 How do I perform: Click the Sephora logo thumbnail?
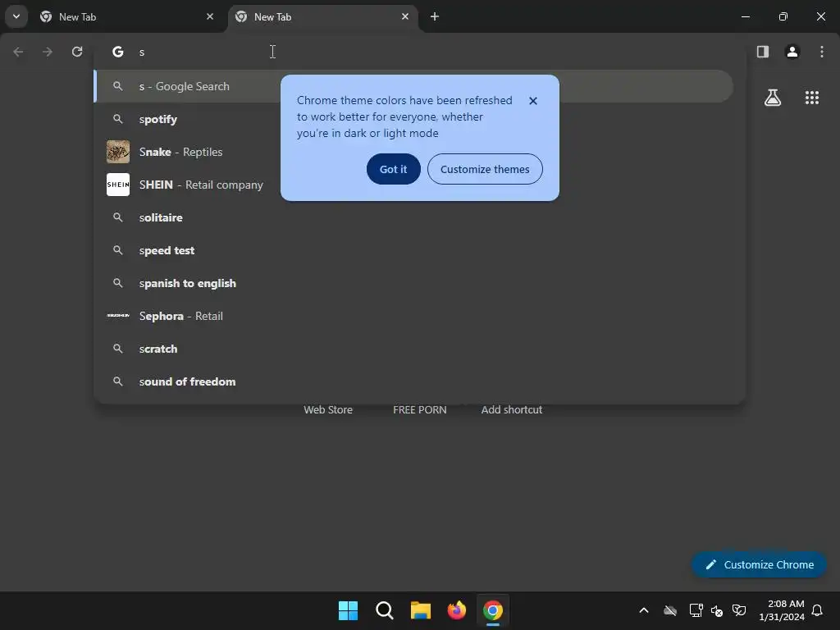click(118, 316)
